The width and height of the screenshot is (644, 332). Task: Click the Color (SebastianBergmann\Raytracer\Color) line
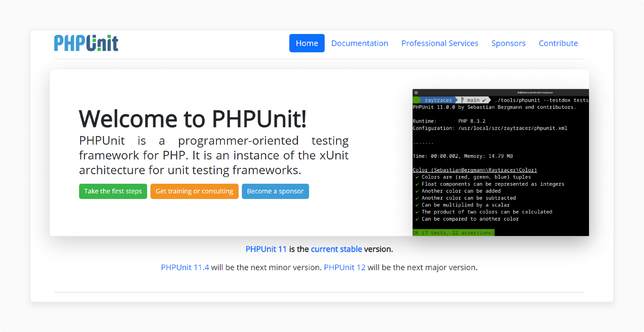click(475, 170)
